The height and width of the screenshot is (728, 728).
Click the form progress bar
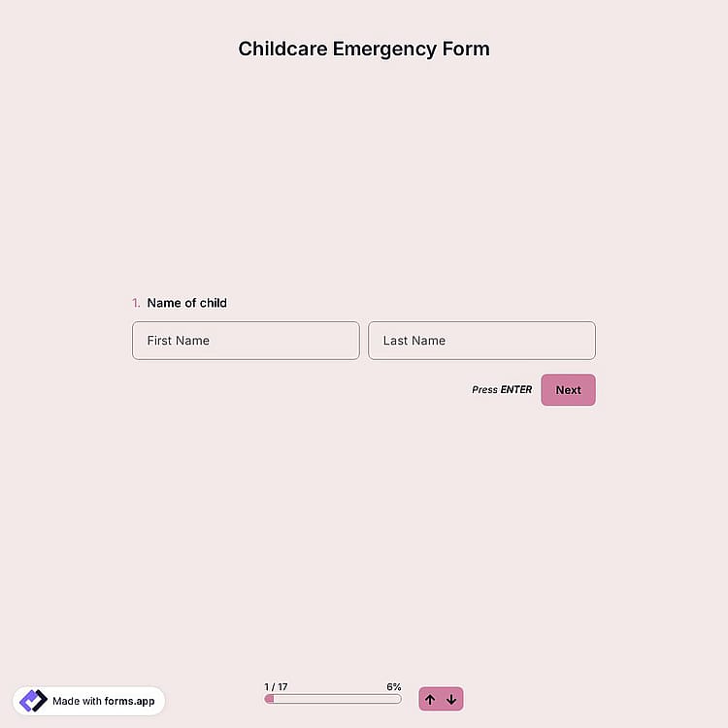point(333,699)
